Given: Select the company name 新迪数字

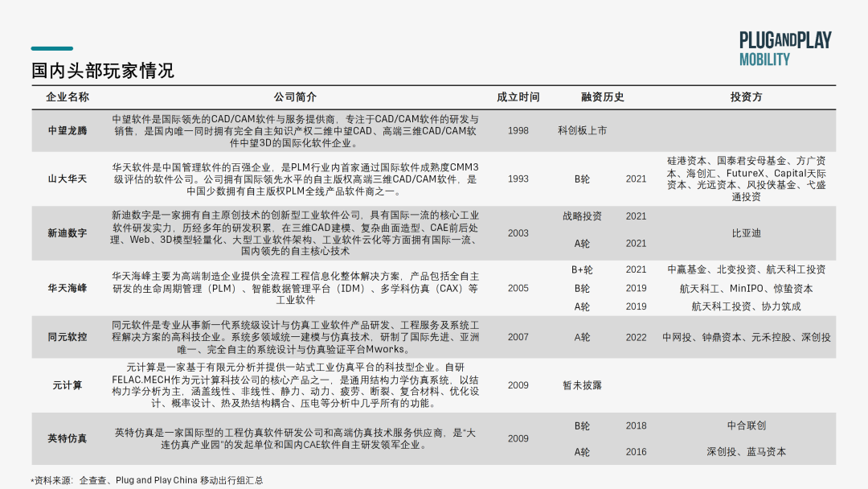Looking at the screenshot, I should click(x=67, y=233).
